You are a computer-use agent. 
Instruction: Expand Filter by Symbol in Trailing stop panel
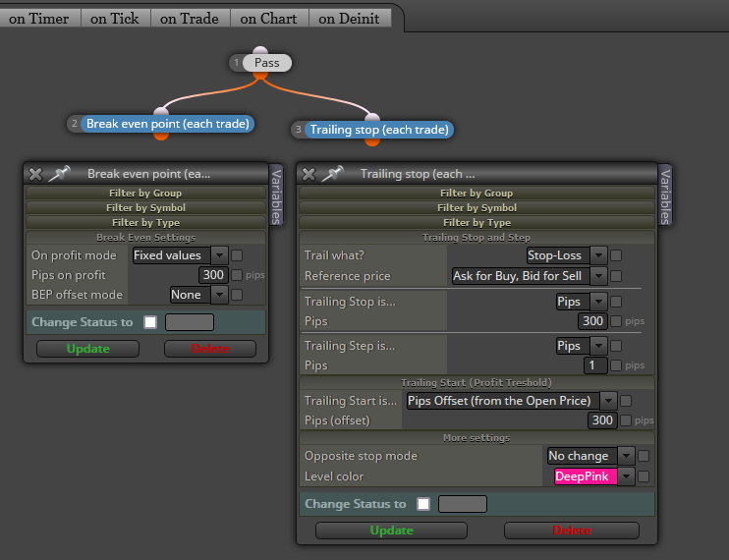pos(477,207)
